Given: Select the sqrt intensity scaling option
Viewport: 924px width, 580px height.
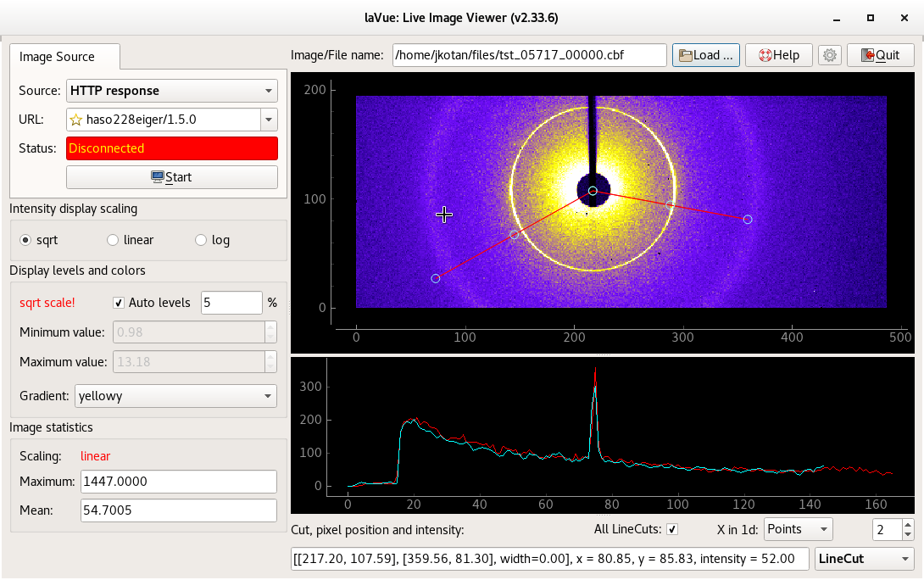Looking at the screenshot, I should (x=26, y=240).
